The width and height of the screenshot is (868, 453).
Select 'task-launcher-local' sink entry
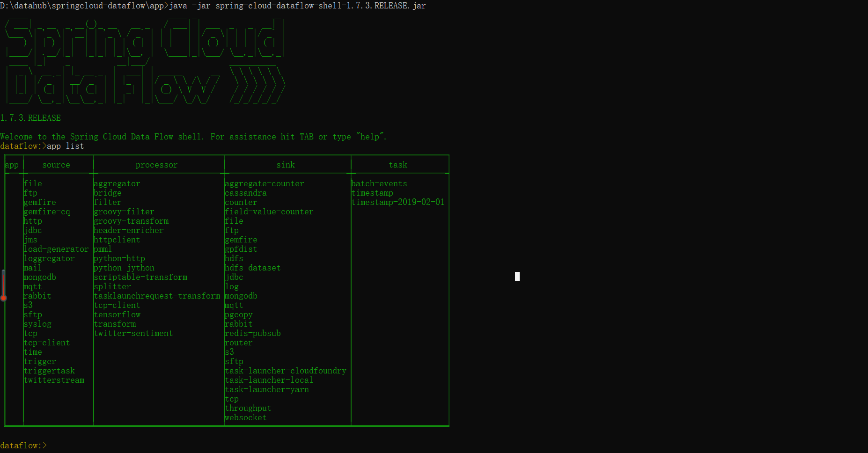click(269, 380)
